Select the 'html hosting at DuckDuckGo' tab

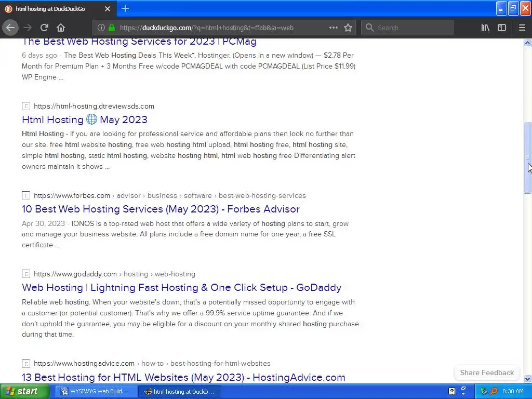click(x=58, y=9)
